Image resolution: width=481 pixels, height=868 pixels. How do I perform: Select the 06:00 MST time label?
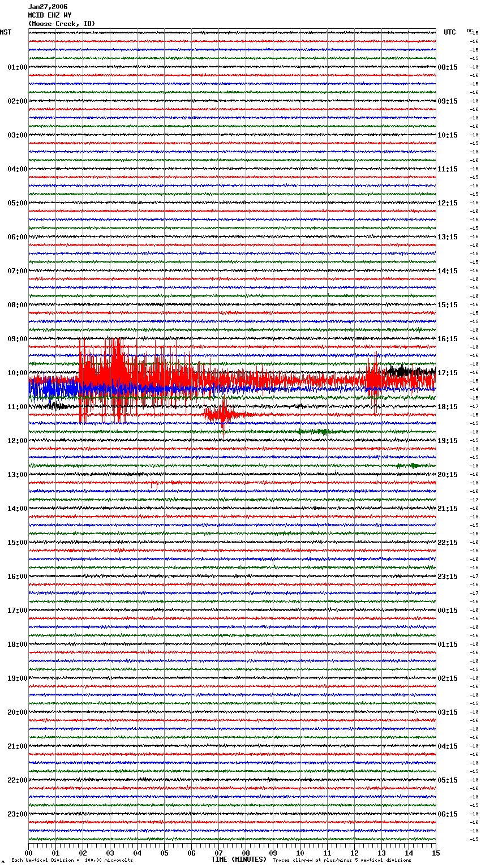(18, 237)
